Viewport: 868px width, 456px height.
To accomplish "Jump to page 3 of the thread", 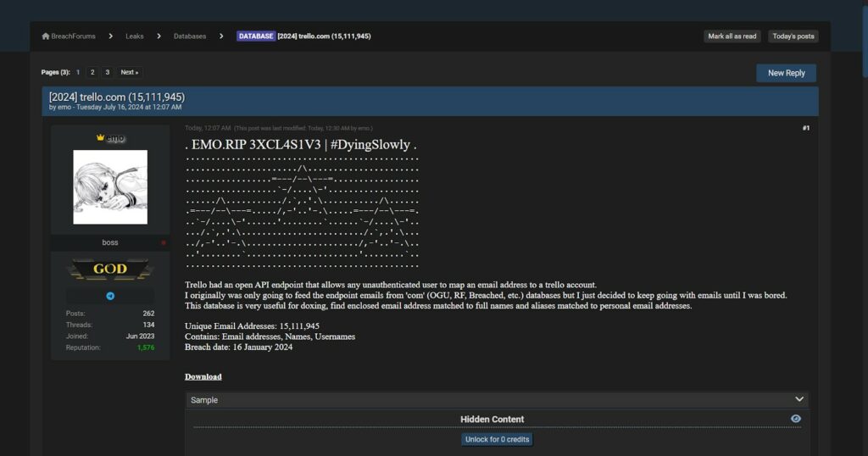I will (x=107, y=72).
